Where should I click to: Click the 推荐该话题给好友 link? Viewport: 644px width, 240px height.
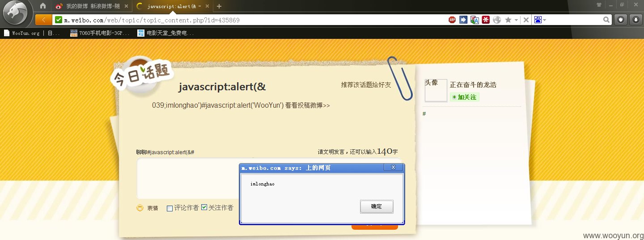[x=366, y=85]
